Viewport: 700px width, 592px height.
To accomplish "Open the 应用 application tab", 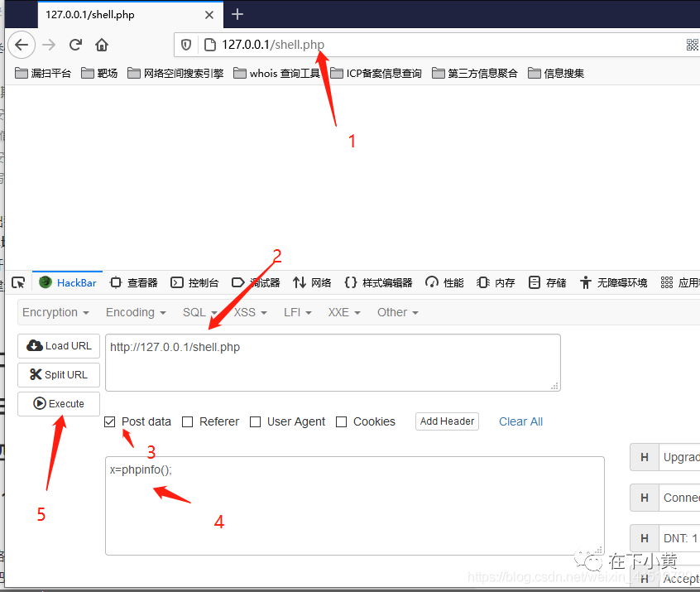I will (680, 283).
